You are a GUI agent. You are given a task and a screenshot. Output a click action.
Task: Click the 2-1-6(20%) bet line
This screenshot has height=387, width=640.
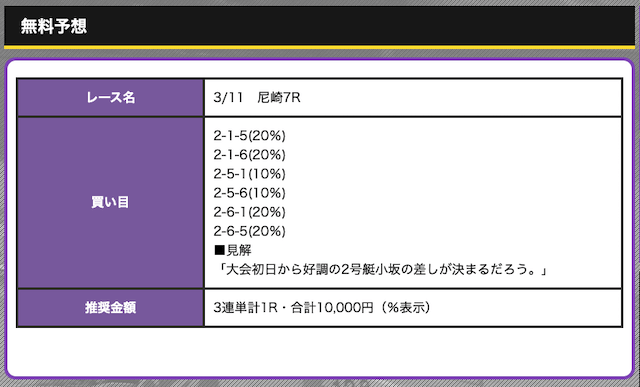[249, 155]
